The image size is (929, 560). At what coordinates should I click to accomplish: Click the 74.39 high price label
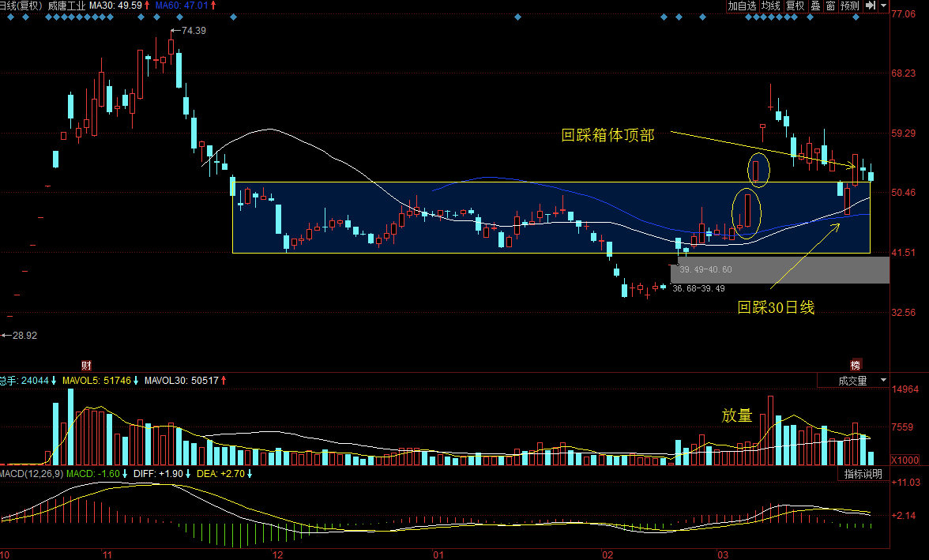click(x=194, y=31)
